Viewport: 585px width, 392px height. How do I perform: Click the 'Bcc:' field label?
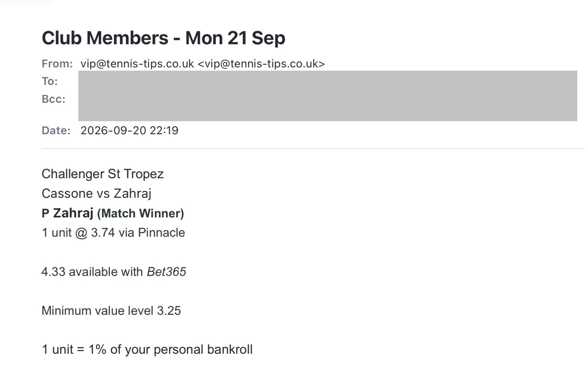point(53,99)
